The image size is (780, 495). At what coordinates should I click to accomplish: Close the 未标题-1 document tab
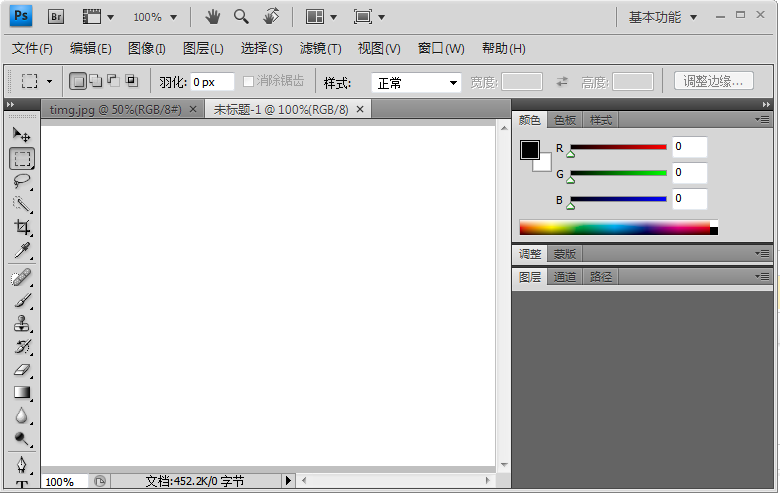[360, 109]
